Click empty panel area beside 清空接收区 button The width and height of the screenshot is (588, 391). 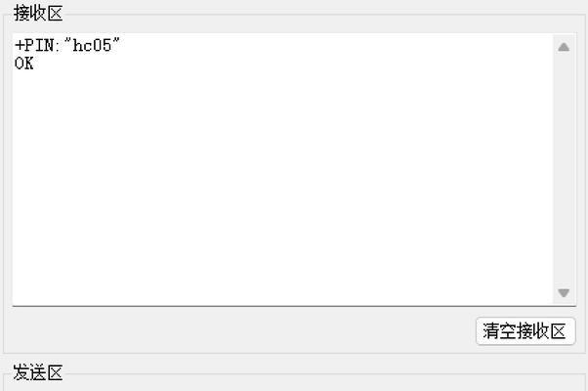240,331
